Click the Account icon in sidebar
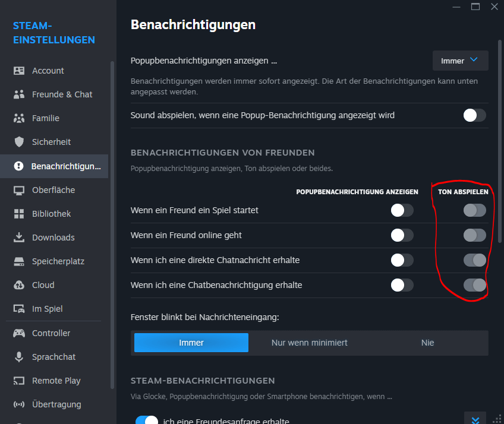This screenshot has width=504, height=424. [x=19, y=71]
